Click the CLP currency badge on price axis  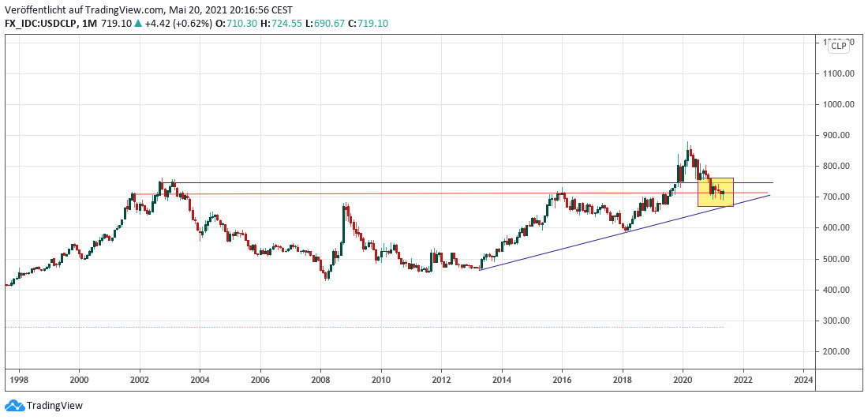pyautogui.click(x=838, y=46)
